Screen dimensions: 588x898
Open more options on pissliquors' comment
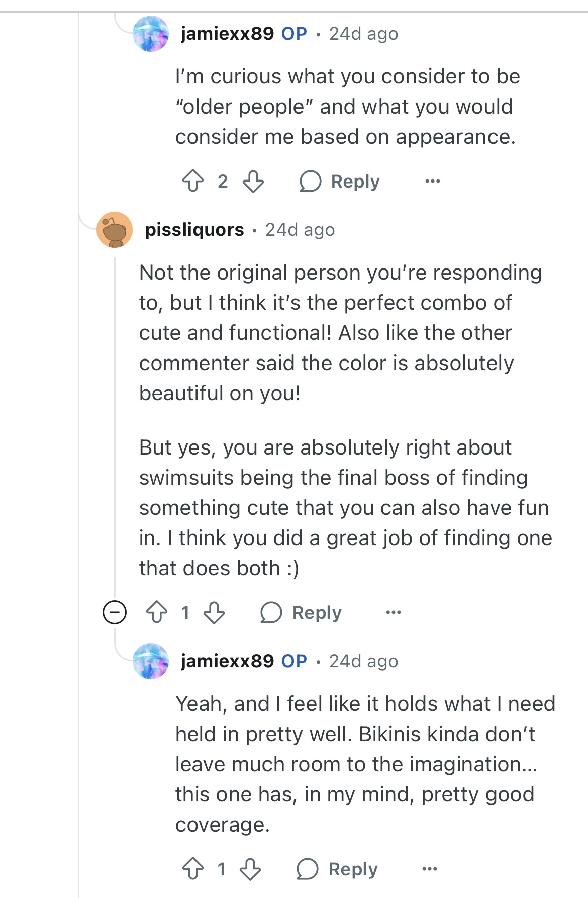click(x=393, y=612)
